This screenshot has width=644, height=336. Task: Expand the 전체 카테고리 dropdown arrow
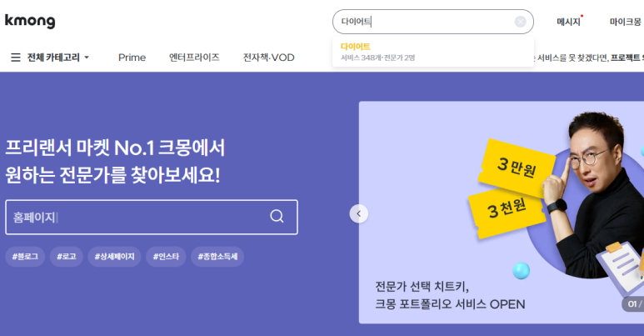[87, 58]
